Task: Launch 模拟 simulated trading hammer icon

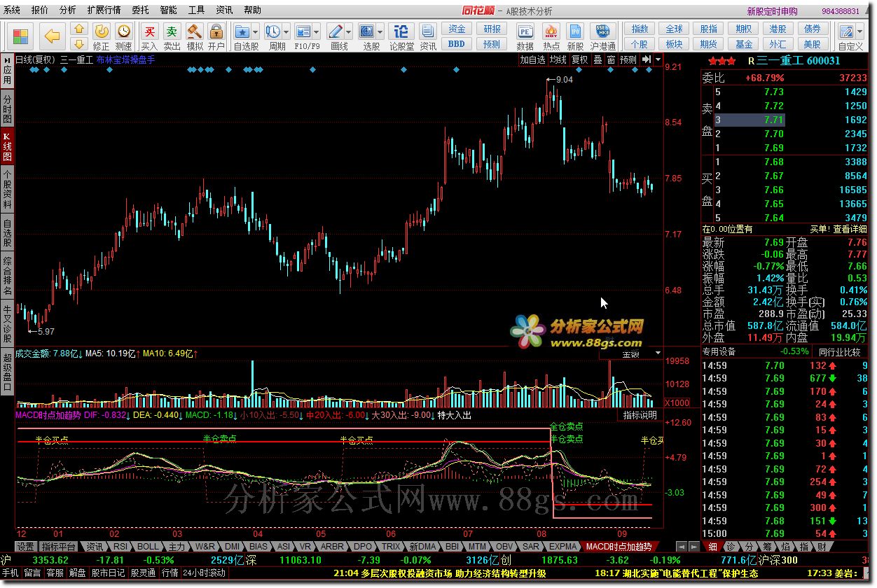Action: click(194, 36)
